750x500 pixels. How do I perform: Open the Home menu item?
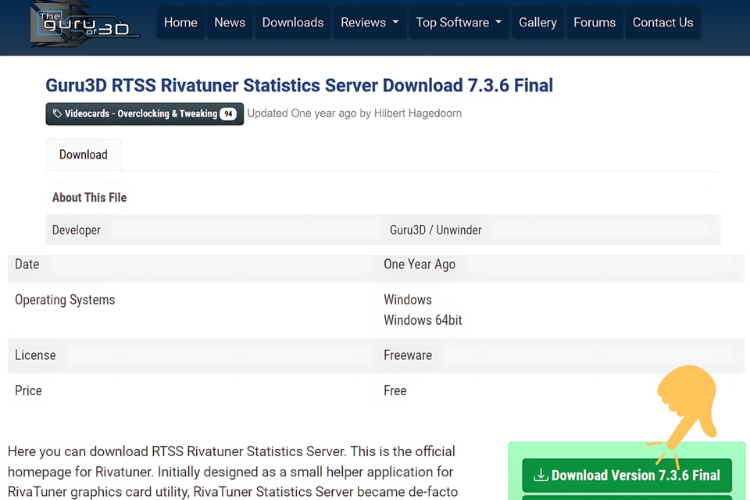tap(180, 22)
